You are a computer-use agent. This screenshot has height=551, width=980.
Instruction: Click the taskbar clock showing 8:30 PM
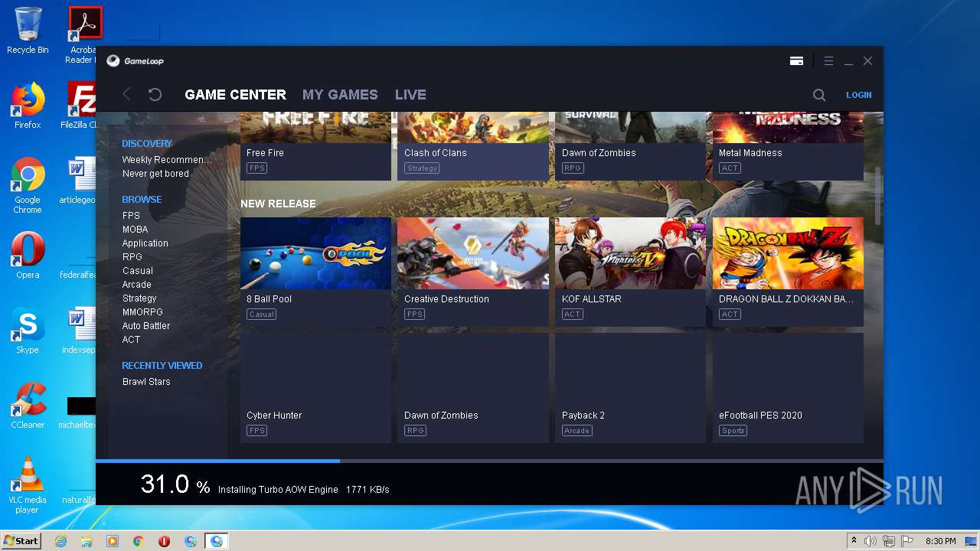(940, 541)
